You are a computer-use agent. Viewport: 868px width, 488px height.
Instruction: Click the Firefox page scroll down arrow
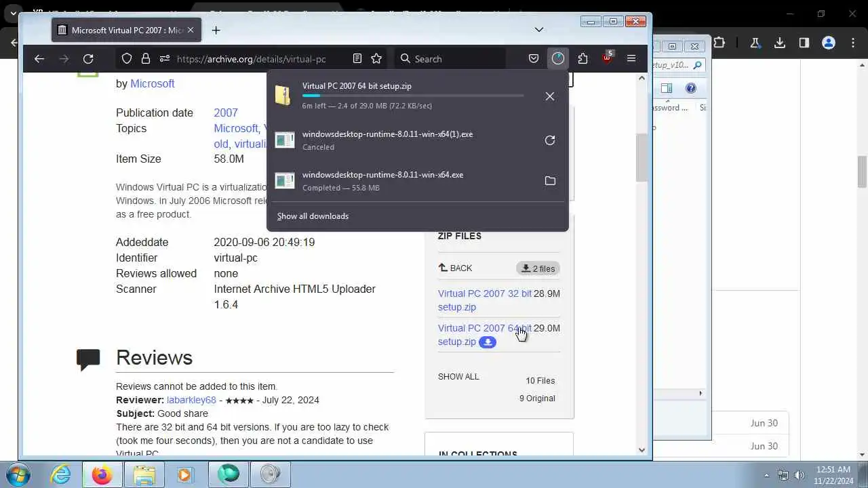[x=642, y=450]
